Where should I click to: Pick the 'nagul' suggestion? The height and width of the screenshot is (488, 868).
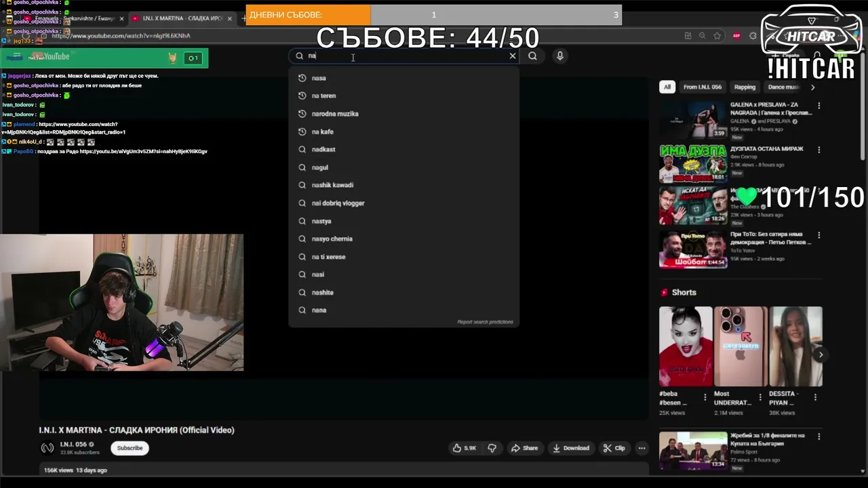pyautogui.click(x=403, y=167)
